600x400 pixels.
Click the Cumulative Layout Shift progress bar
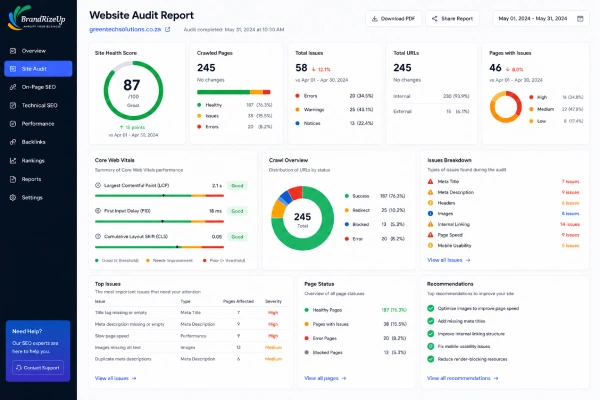pos(159,247)
